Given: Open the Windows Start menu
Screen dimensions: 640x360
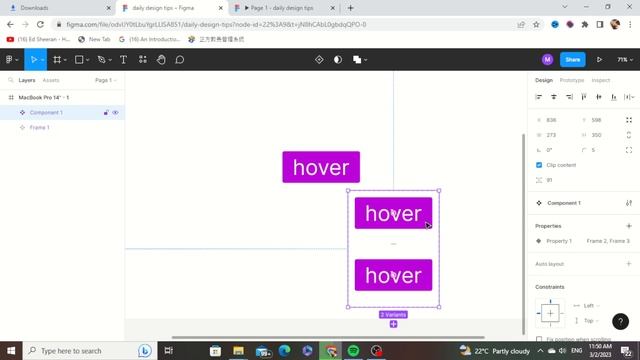Looking at the screenshot, I should click(x=11, y=351).
